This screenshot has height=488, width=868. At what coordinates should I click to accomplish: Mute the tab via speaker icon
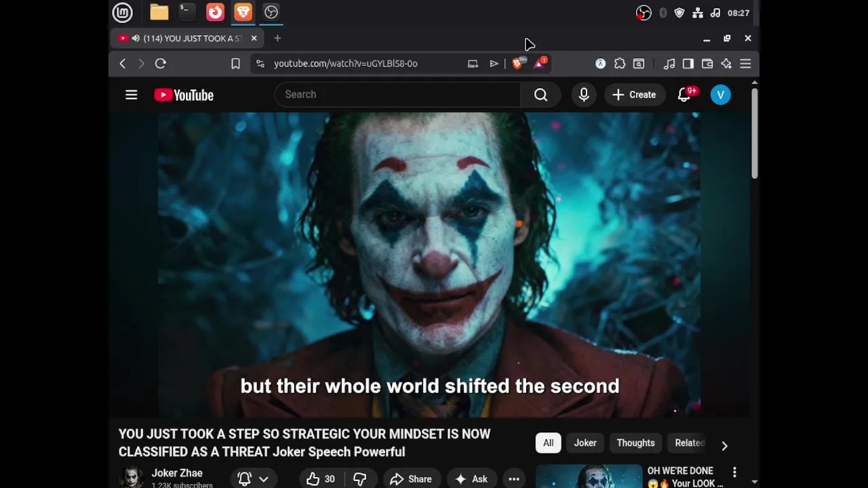[x=136, y=39]
